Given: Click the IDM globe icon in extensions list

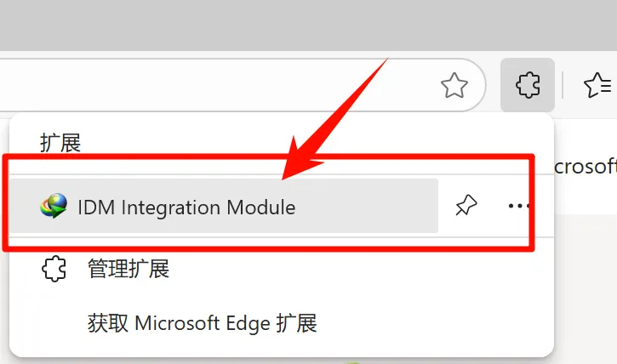Looking at the screenshot, I should pos(54,207).
